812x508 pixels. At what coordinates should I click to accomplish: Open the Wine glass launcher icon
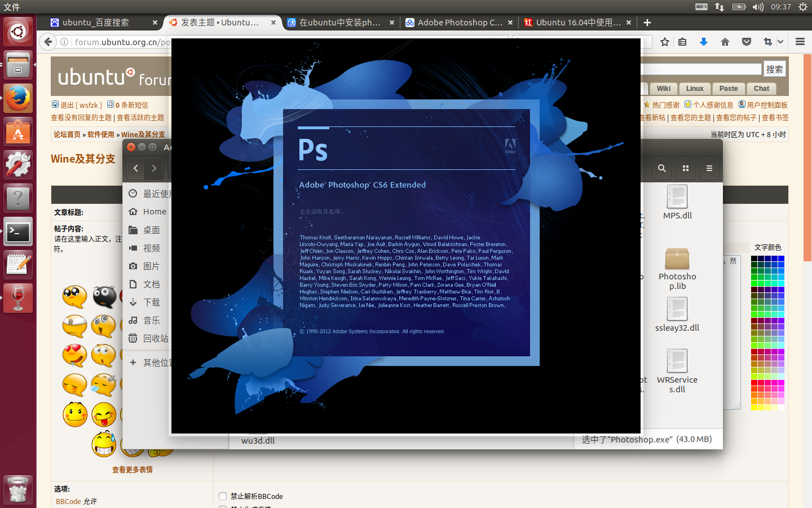click(18, 298)
